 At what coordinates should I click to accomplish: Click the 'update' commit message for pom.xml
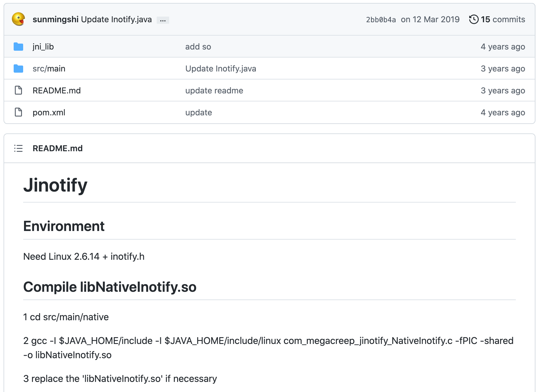(199, 112)
